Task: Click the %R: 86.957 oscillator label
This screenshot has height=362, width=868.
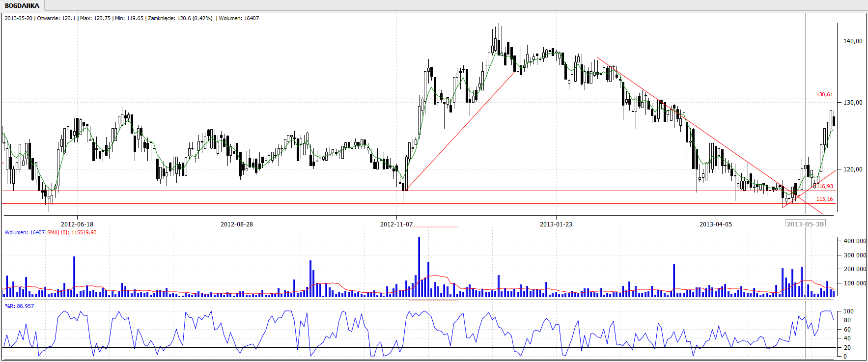Action: (20, 306)
